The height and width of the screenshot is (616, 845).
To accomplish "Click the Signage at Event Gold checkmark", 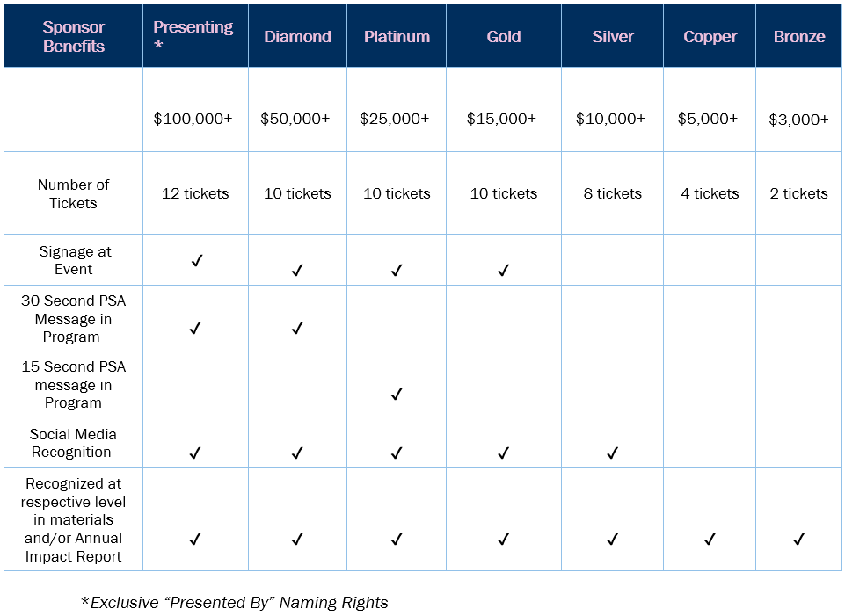I will [503, 270].
